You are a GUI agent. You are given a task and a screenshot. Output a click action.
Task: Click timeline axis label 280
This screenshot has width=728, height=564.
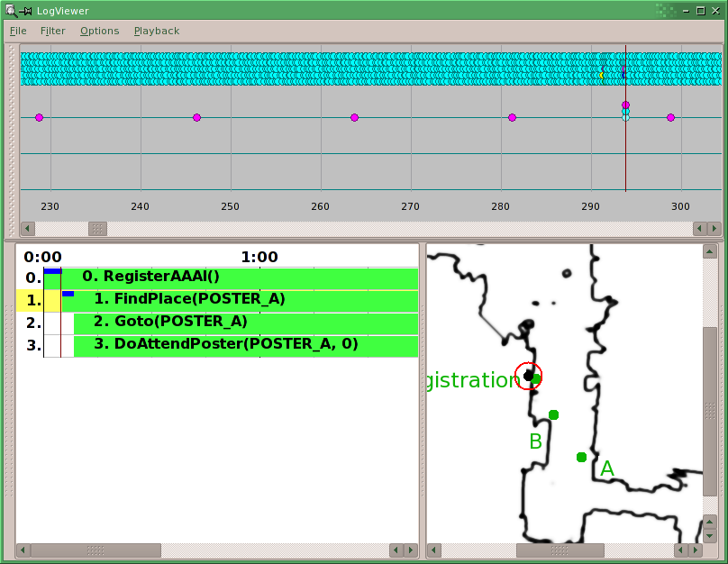501,206
